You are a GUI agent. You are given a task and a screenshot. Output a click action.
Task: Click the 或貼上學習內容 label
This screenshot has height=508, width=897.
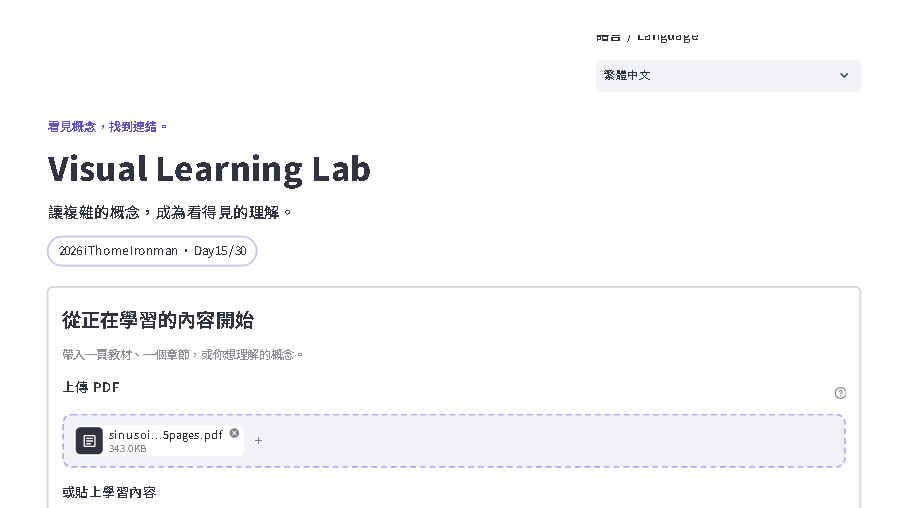tap(109, 492)
